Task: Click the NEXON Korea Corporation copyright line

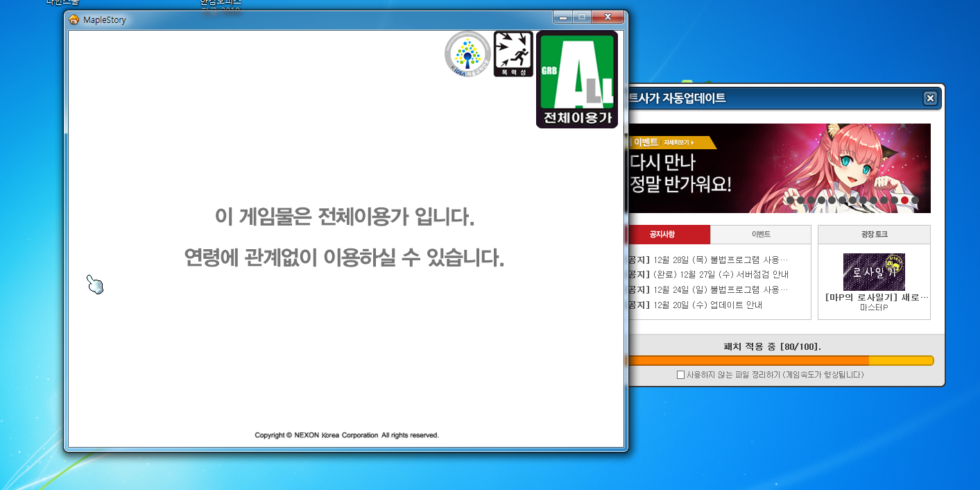Action: point(347,435)
